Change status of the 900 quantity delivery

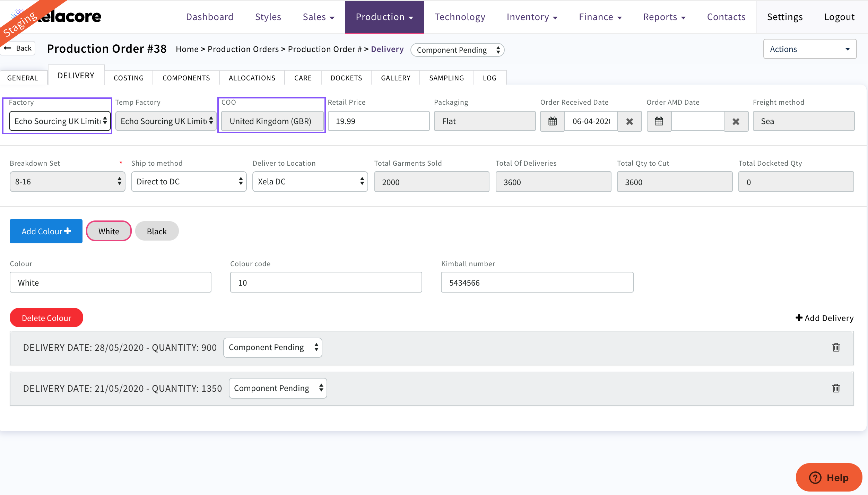(x=272, y=347)
